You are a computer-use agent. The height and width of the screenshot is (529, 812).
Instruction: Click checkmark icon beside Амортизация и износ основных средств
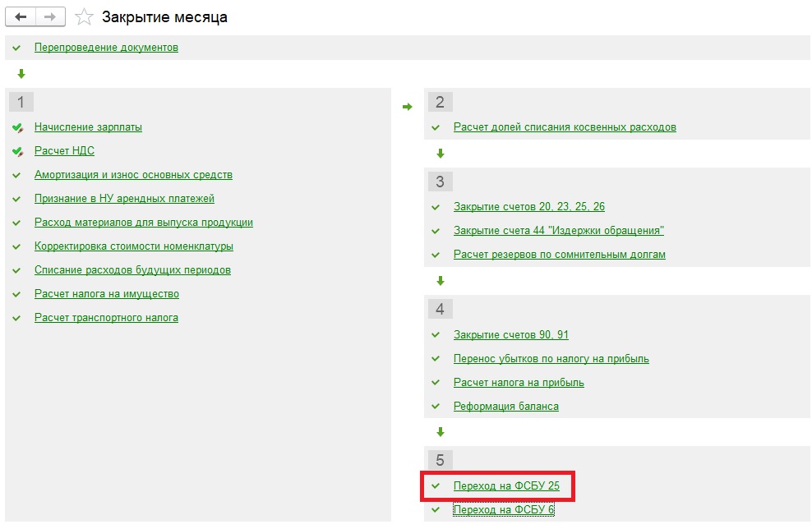(16, 175)
